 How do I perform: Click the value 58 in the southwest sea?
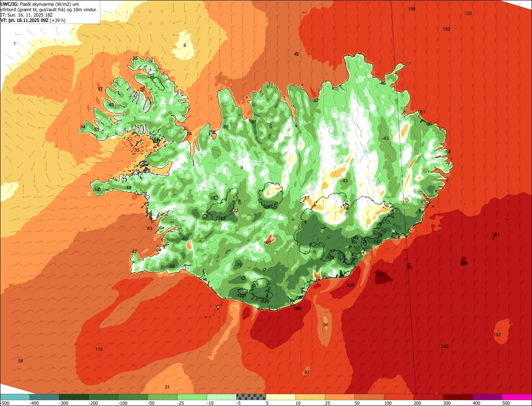pyautogui.click(x=20, y=361)
